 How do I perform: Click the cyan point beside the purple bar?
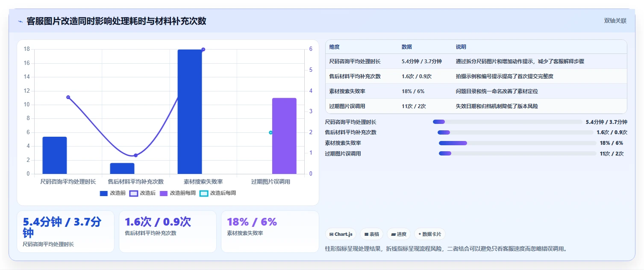(271, 132)
